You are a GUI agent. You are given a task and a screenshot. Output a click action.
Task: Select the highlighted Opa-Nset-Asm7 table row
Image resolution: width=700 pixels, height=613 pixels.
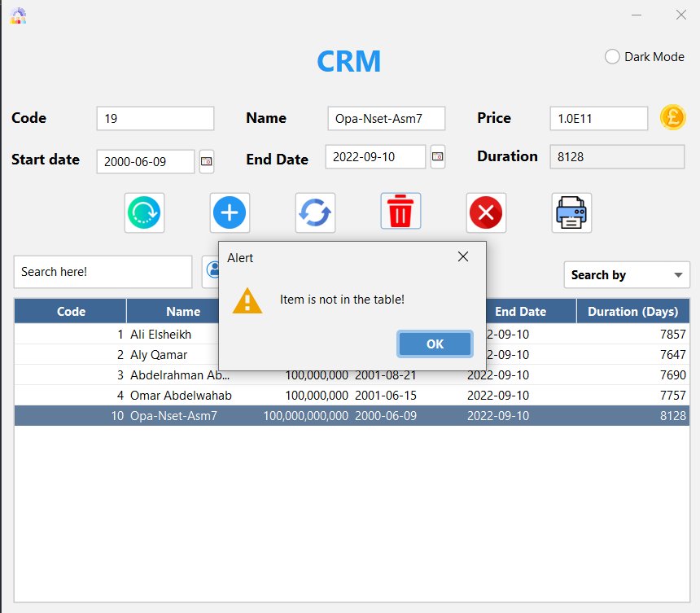[352, 416]
